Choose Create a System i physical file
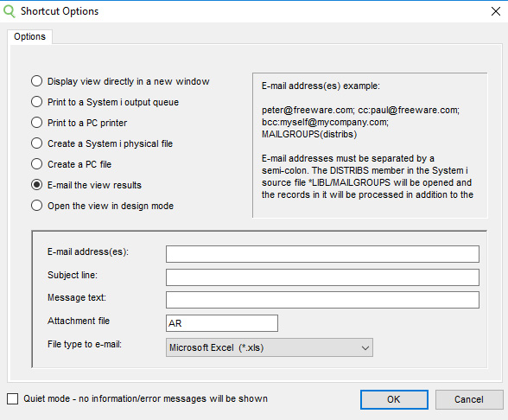Screen dimensions: 508x420 coord(36,143)
